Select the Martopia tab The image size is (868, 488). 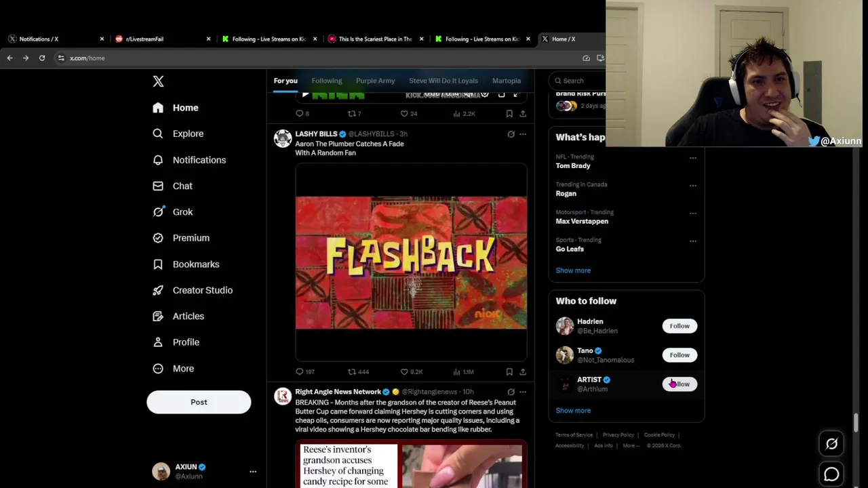507,81
